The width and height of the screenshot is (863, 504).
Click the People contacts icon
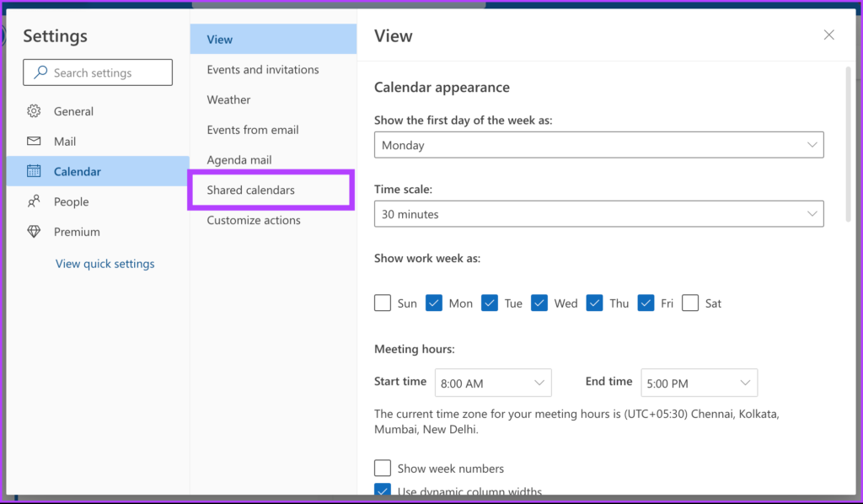click(x=34, y=201)
